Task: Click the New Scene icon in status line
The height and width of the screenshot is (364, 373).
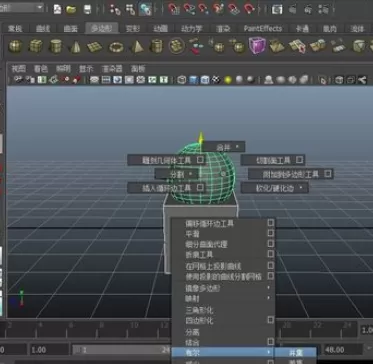Action: tap(57, 9)
